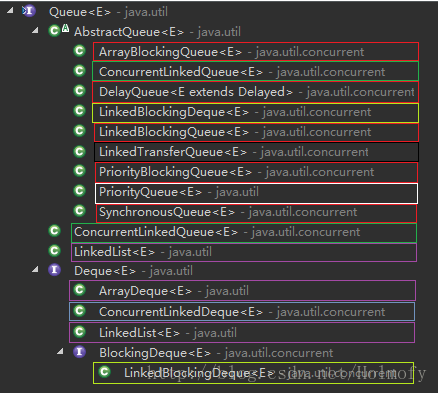Select 'DelayQueue<E extends Delayed>' label
The width and height of the screenshot is (438, 393).
pyautogui.click(x=196, y=92)
